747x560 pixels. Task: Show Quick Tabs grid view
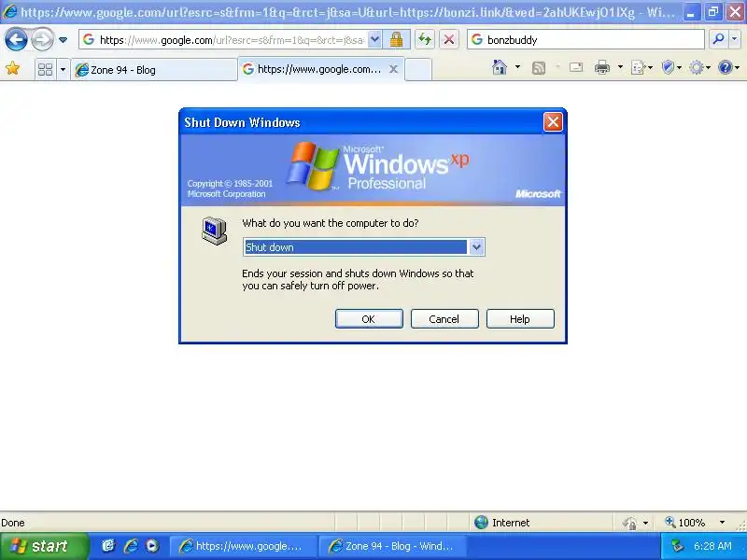(x=45, y=69)
